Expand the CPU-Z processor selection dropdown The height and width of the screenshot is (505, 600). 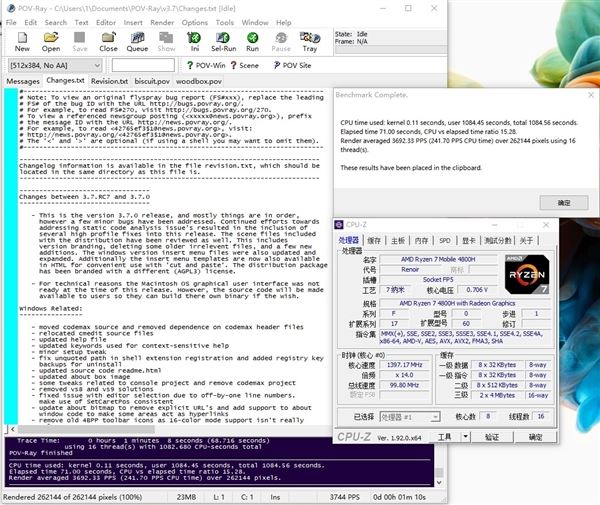(x=435, y=417)
